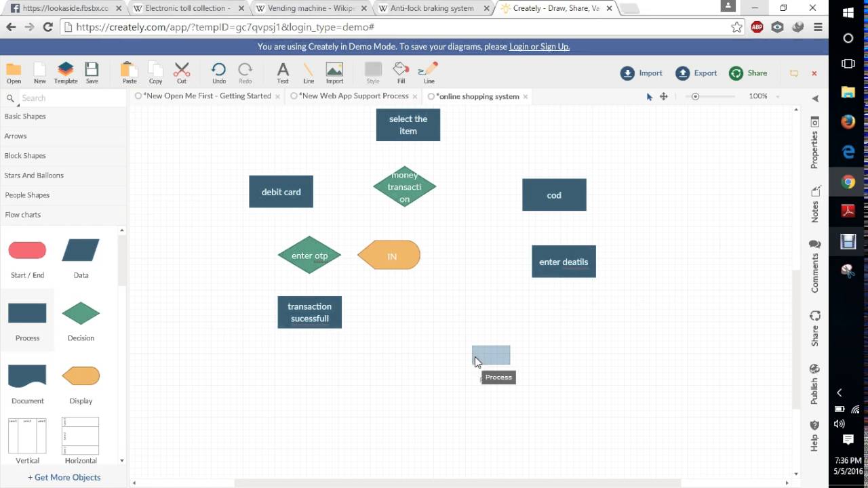Click the Import button
The image size is (868, 488).
642,73
